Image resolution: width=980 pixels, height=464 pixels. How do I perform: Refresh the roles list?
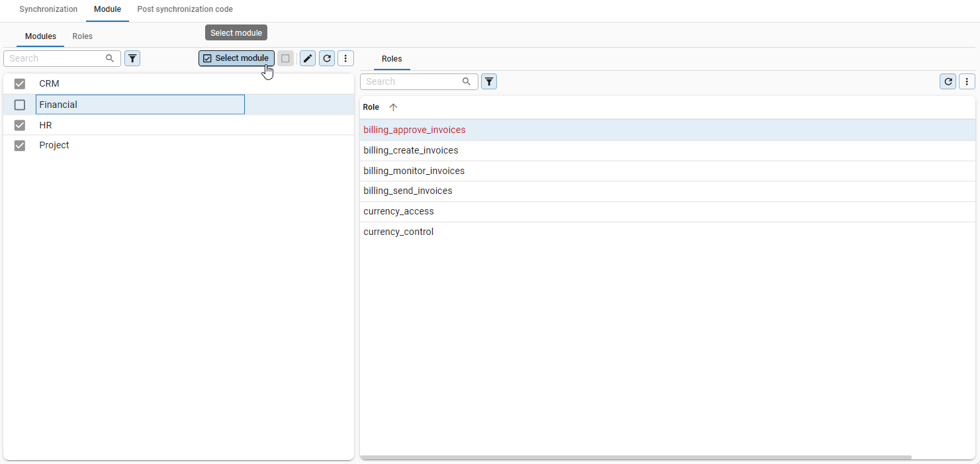click(948, 81)
